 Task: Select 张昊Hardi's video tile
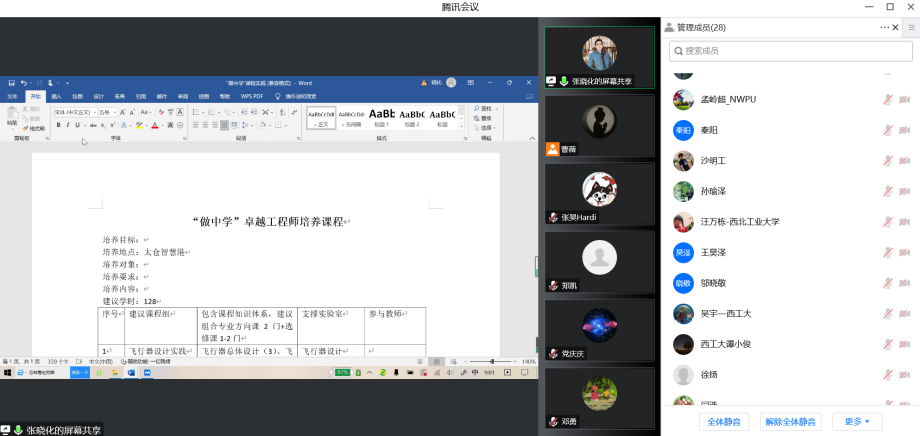click(x=599, y=194)
